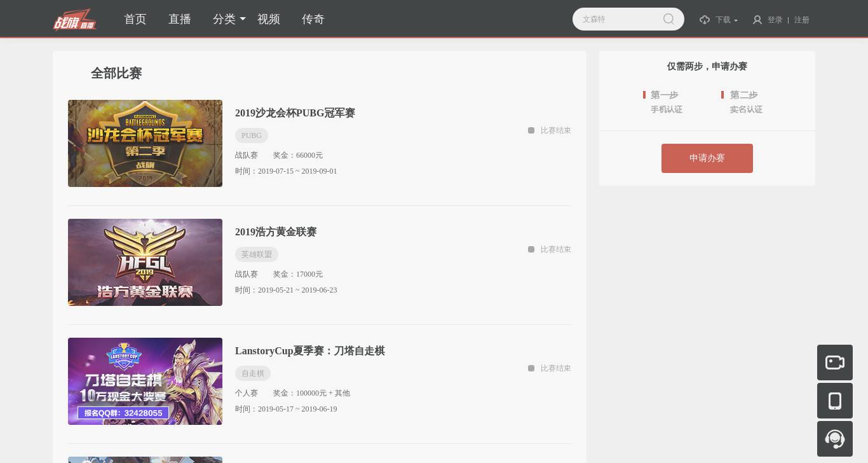Go to 首页 in the navigation
The image size is (868, 463).
pos(135,19)
